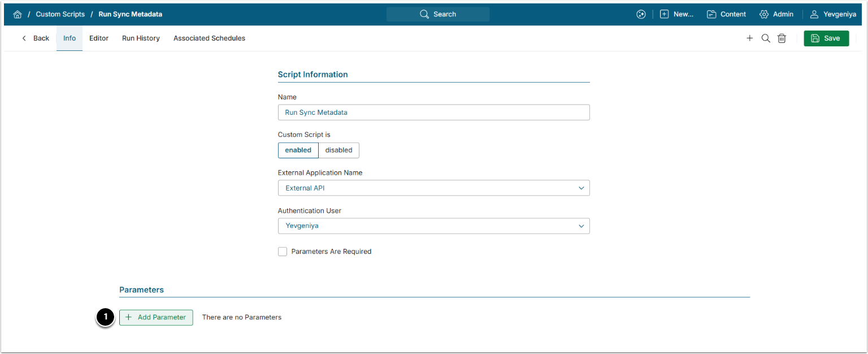The width and height of the screenshot is (868, 354).
Task: Click the trash delete icon
Action: click(x=782, y=38)
